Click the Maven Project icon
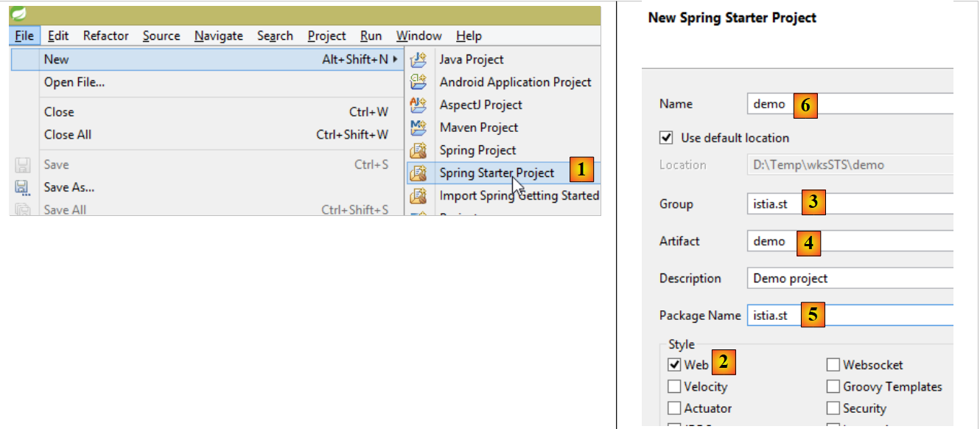 419,128
